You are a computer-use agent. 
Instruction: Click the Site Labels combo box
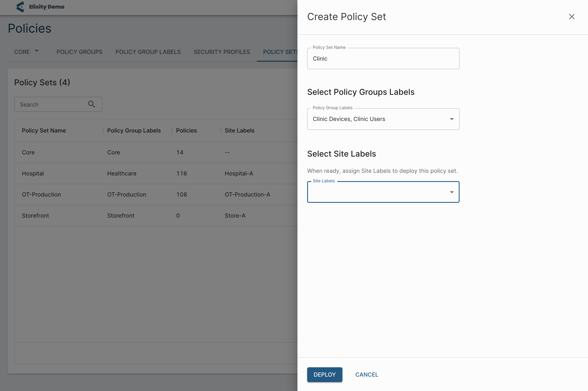[x=383, y=192]
